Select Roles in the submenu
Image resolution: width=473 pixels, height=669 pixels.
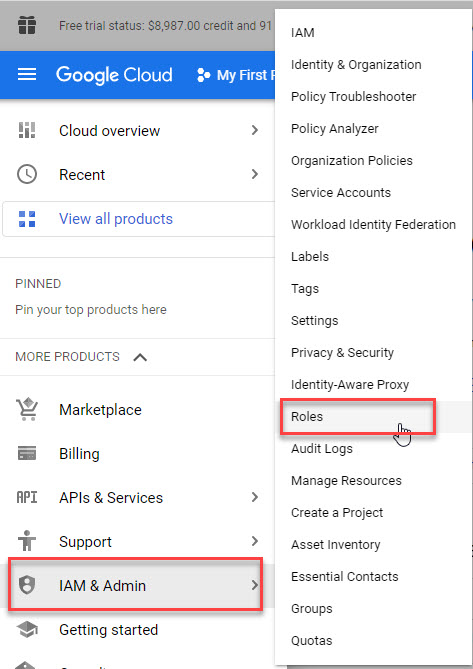point(307,417)
